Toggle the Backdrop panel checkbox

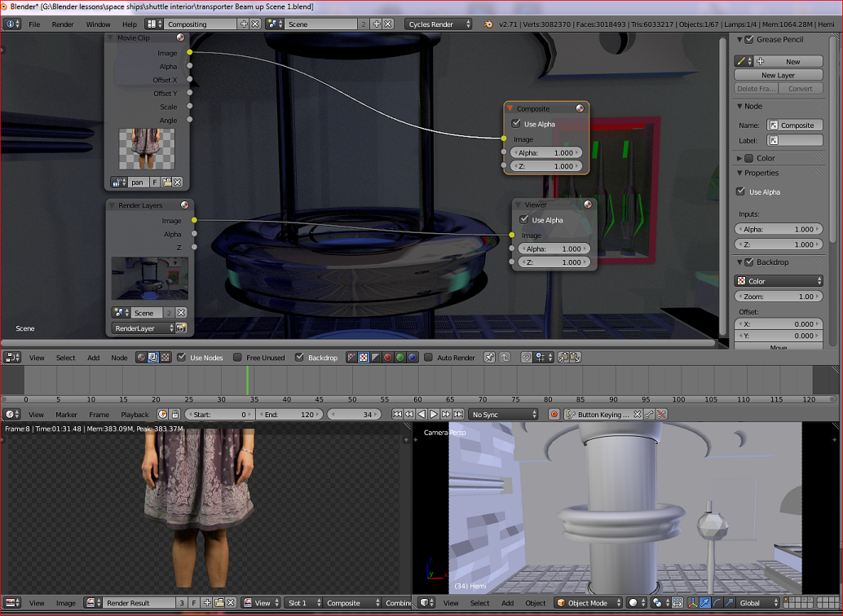[x=749, y=262]
